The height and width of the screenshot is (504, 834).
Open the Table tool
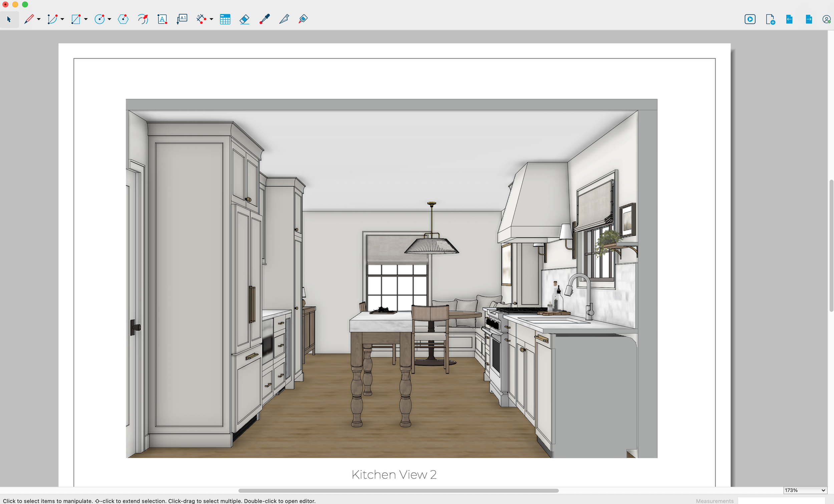coord(225,19)
